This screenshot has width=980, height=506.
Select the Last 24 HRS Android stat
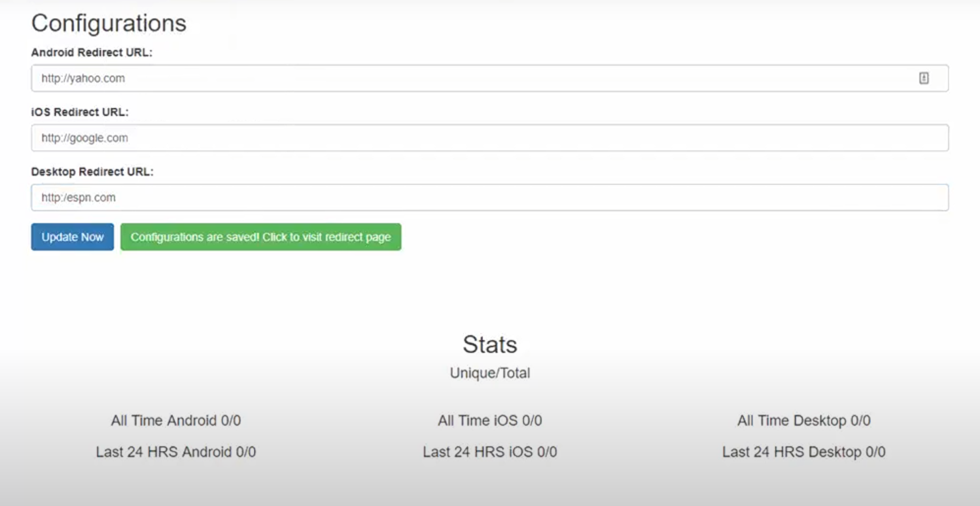coord(175,452)
